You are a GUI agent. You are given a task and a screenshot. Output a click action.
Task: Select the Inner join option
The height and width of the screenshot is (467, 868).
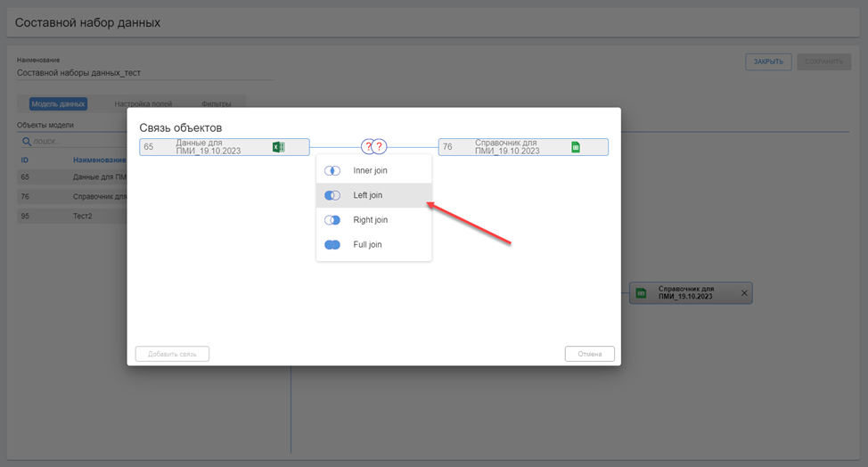tap(370, 170)
